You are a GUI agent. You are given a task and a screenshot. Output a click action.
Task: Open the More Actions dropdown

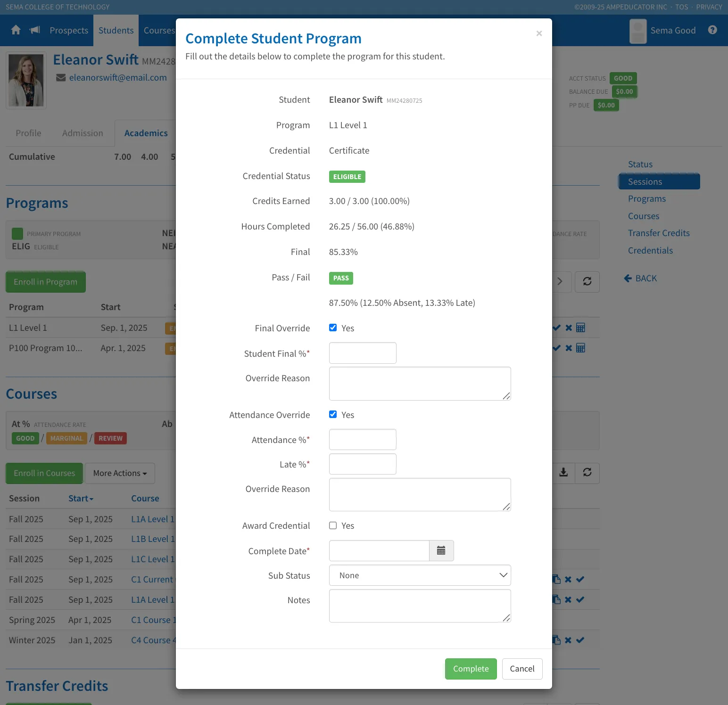[x=120, y=473]
